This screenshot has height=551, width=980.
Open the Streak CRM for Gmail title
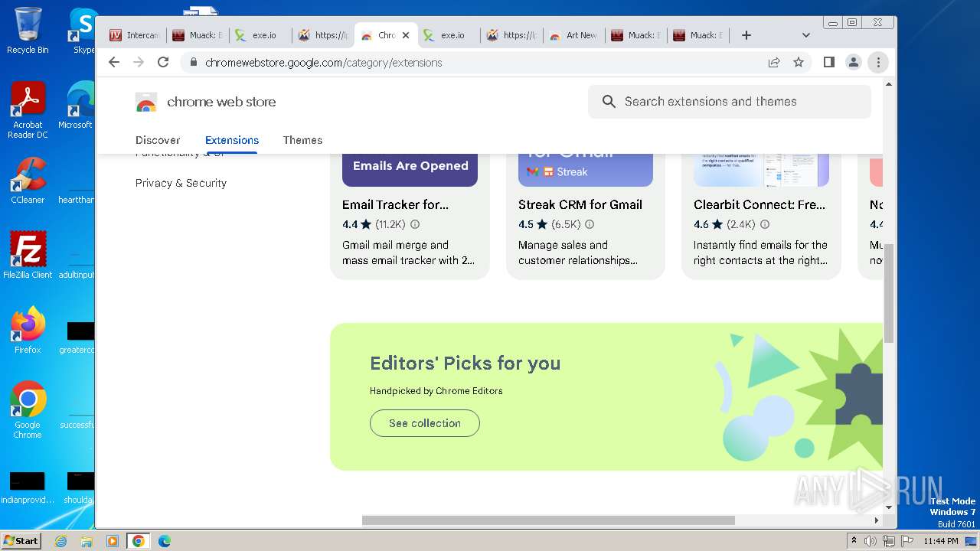coord(580,204)
